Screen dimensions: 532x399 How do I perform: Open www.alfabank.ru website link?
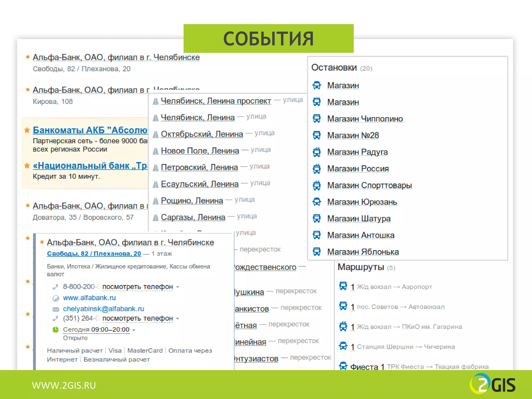coord(89,298)
